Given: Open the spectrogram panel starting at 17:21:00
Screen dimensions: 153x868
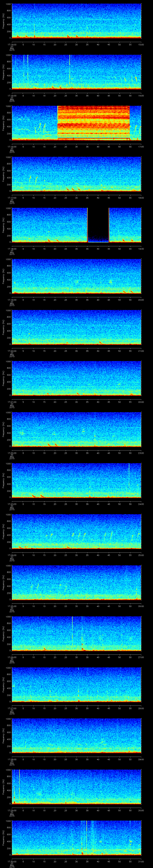Looking at the screenshot, I should [76, 378].
